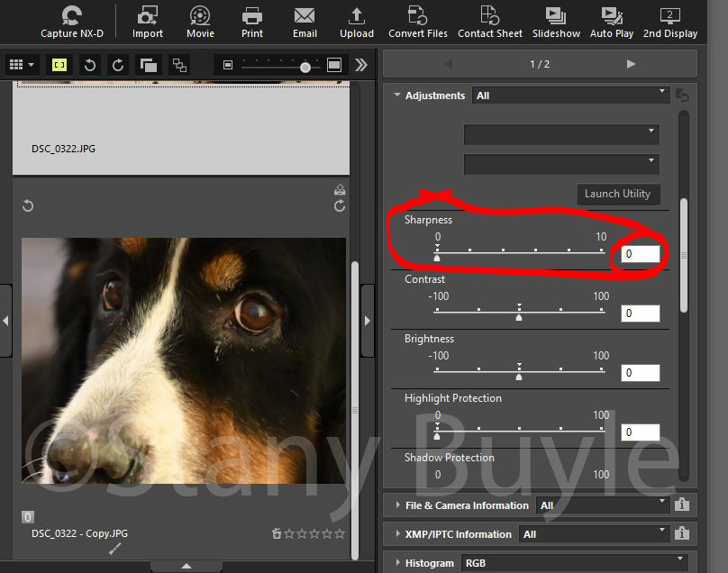
Task: Open the Movie editor icon
Action: [200, 22]
